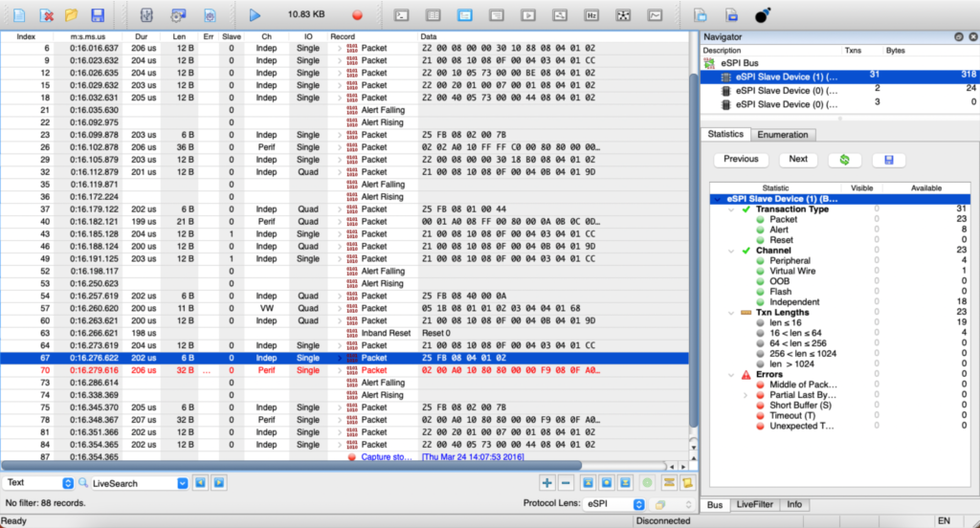Toggle the Packet statistic filter indicator

[x=761, y=220]
